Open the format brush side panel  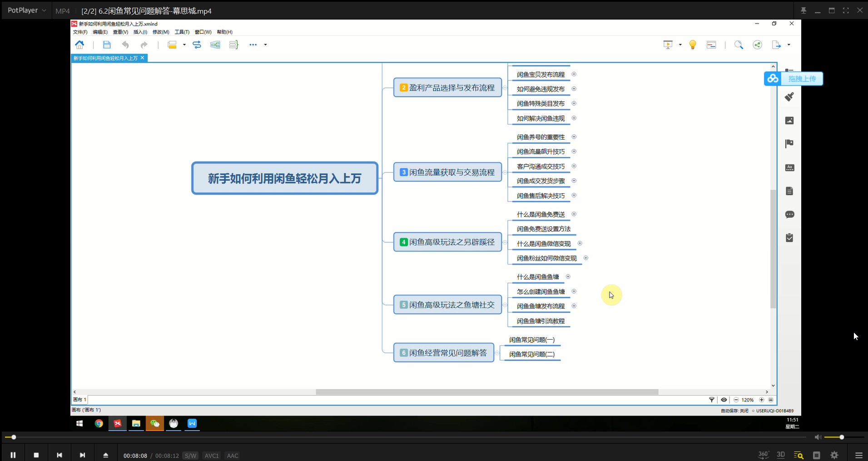(x=789, y=97)
